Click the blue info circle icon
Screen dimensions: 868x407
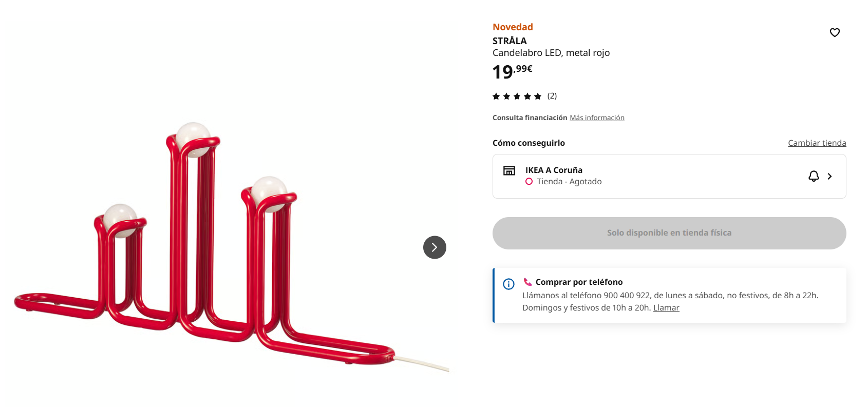(x=508, y=284)
